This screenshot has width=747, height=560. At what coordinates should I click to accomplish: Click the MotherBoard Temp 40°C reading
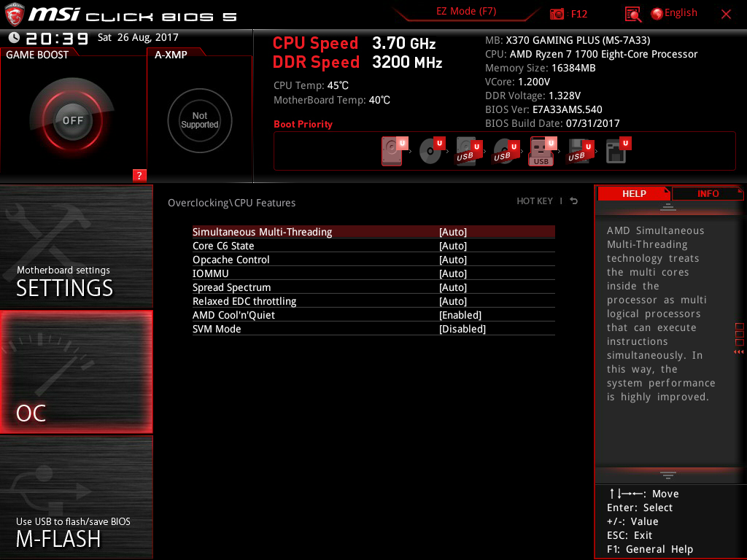(332, 100)
